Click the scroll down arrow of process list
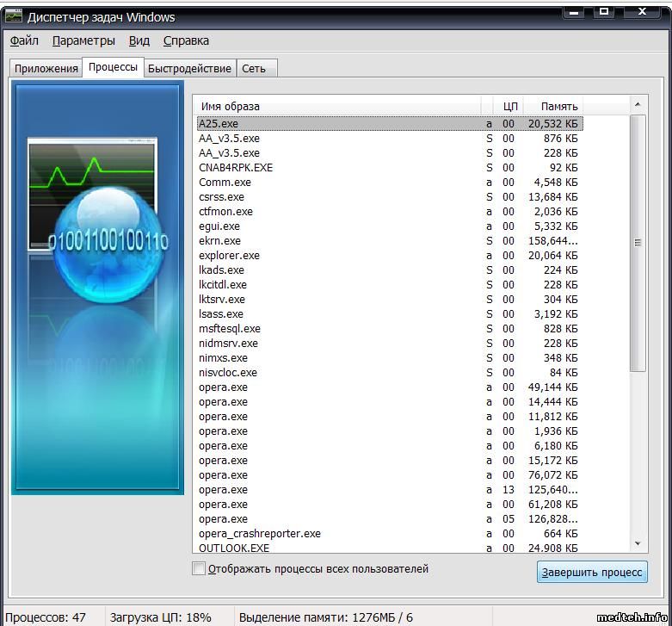Screen dimensions: 672x626 click(638, 543)
